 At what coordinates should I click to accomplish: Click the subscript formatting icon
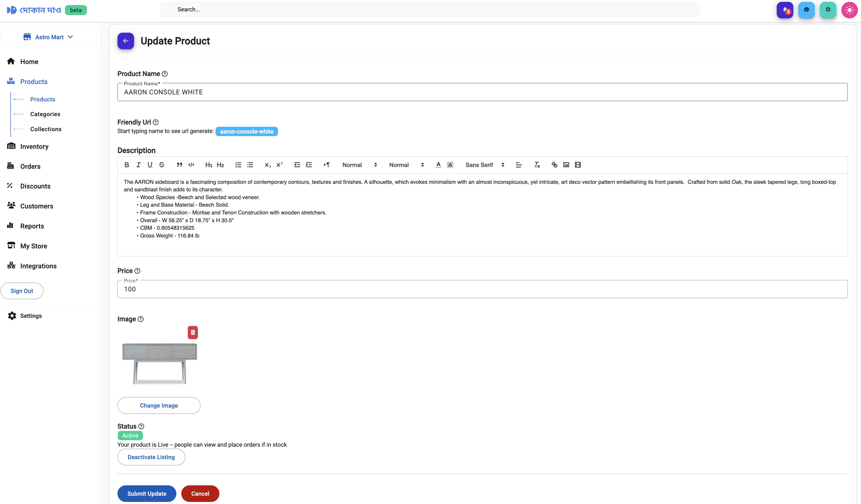268,165
